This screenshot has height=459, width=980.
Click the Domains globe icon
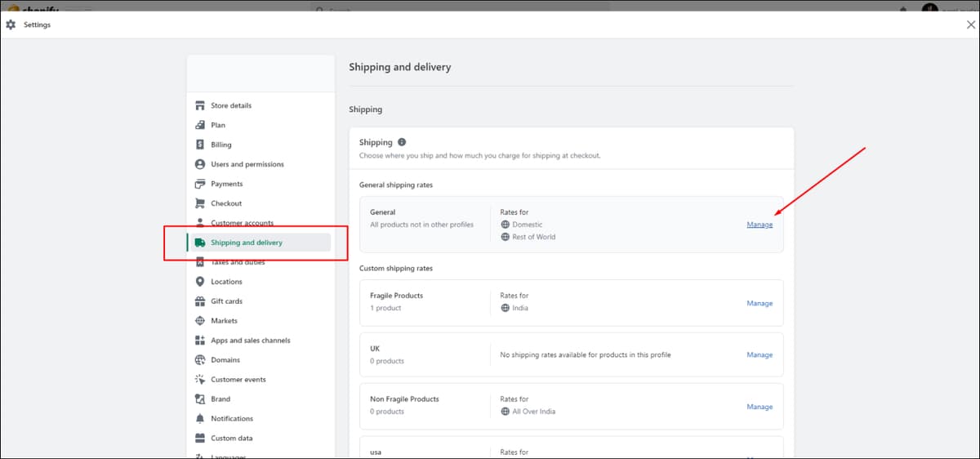[x=200, y=360]
